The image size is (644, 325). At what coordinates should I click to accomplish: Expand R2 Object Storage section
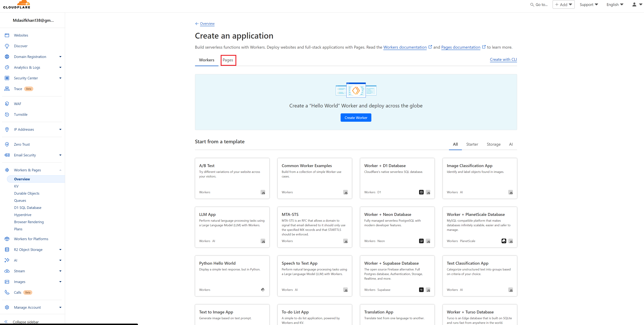(x=60, y=250)
